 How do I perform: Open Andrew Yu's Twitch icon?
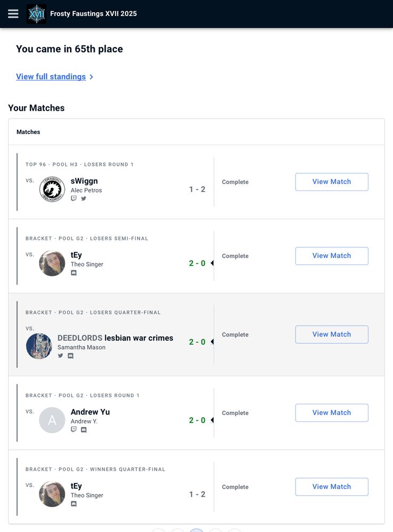[x=74, y=429]
